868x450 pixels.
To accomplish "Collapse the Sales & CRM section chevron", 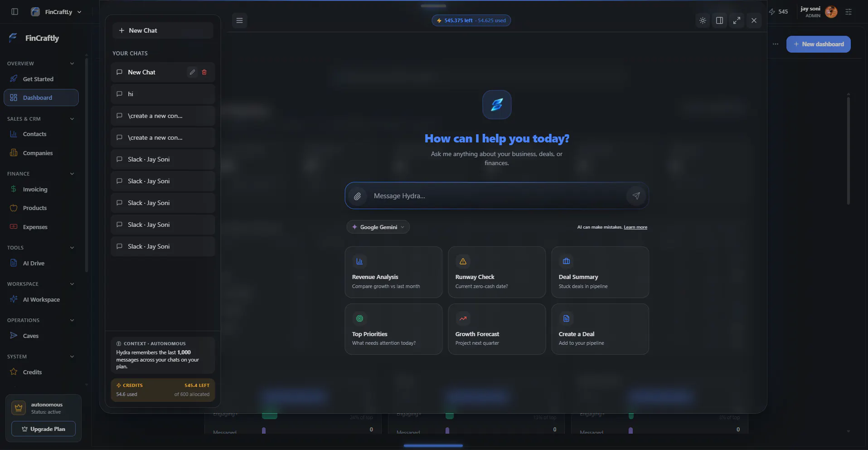I will 72,119.
